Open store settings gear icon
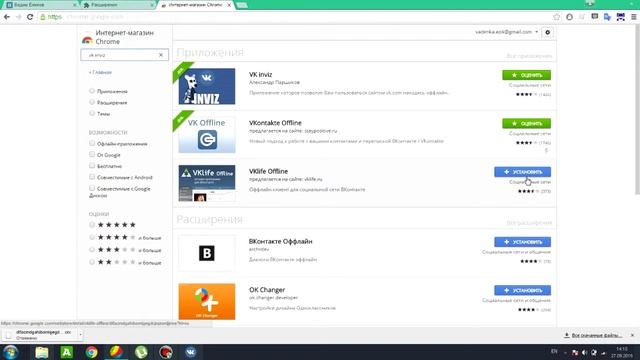Image resolution: width=640 pixels, height=360 pixels. pyautogui.click(x=547, y=32)
